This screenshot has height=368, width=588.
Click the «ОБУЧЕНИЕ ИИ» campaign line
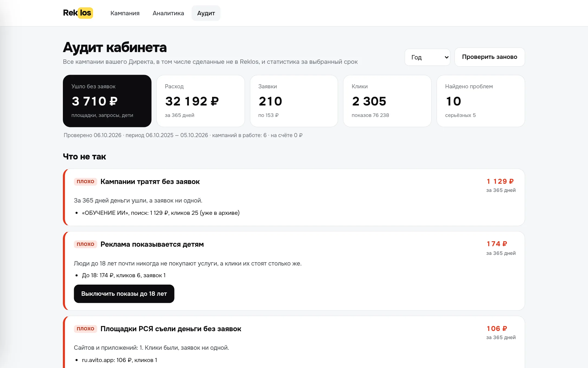[161, 213]
